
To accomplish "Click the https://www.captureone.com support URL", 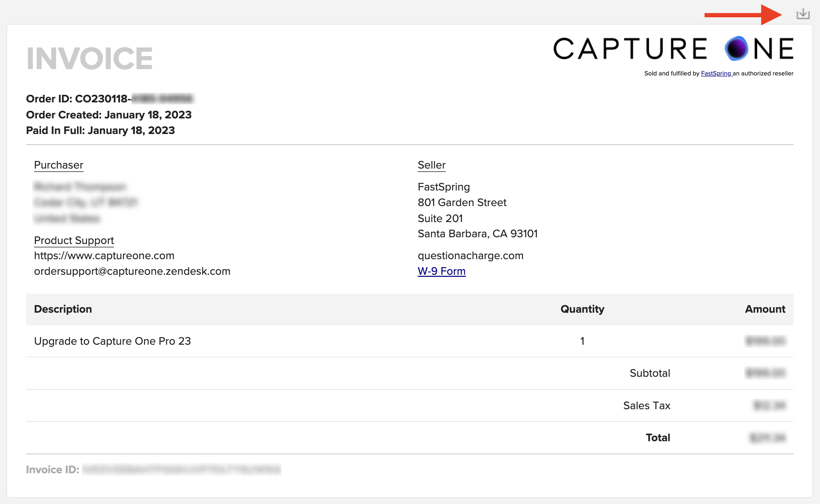I will (x=104, y=255).
